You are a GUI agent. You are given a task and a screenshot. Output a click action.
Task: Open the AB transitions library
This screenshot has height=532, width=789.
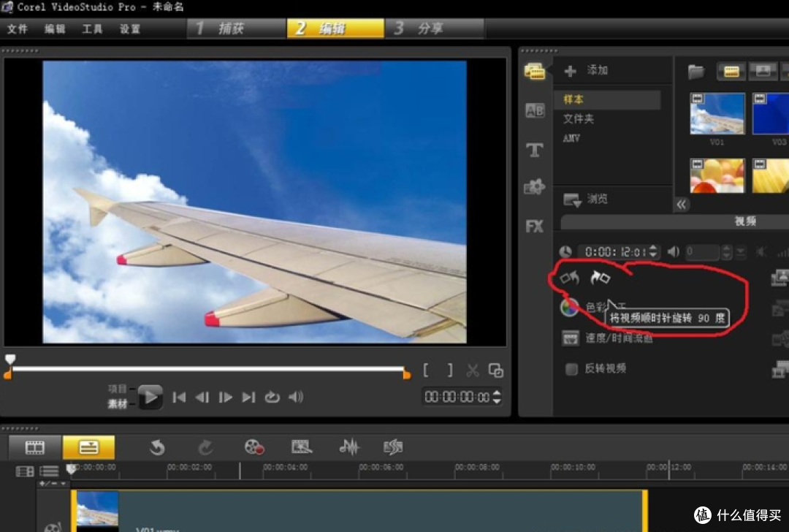(534, 110)
